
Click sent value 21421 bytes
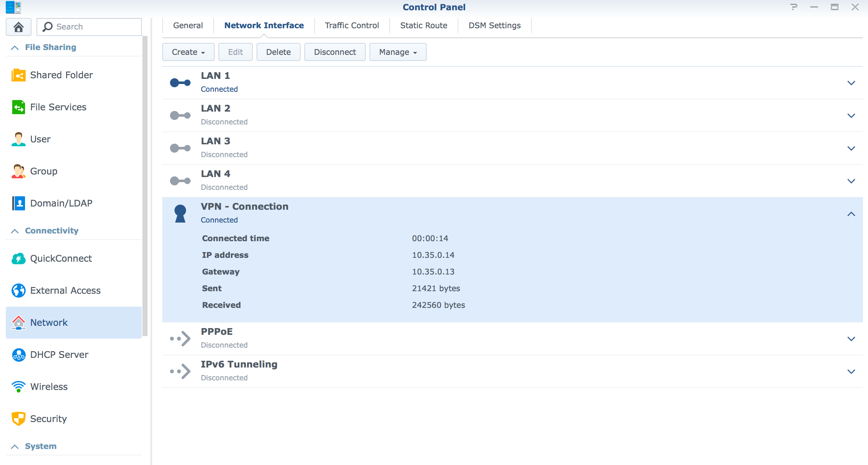[x=436, y=288]
